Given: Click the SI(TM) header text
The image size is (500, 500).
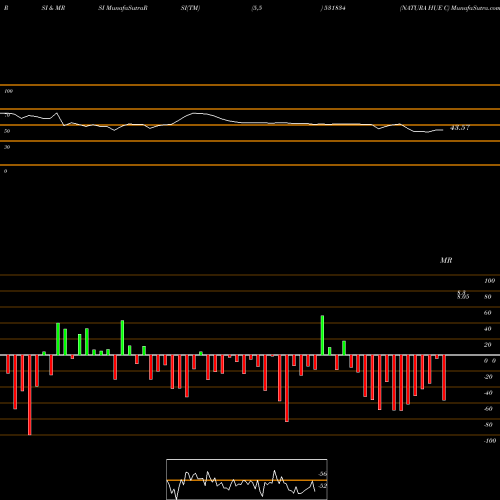Looking at the screenshot, I should click(x=190, y=8).
